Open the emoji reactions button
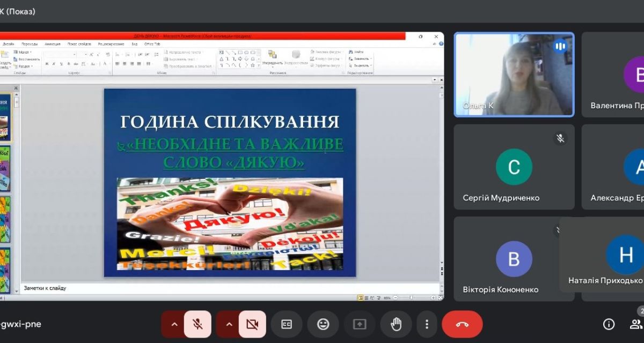The image size is (644, 343). click(323, 324)
